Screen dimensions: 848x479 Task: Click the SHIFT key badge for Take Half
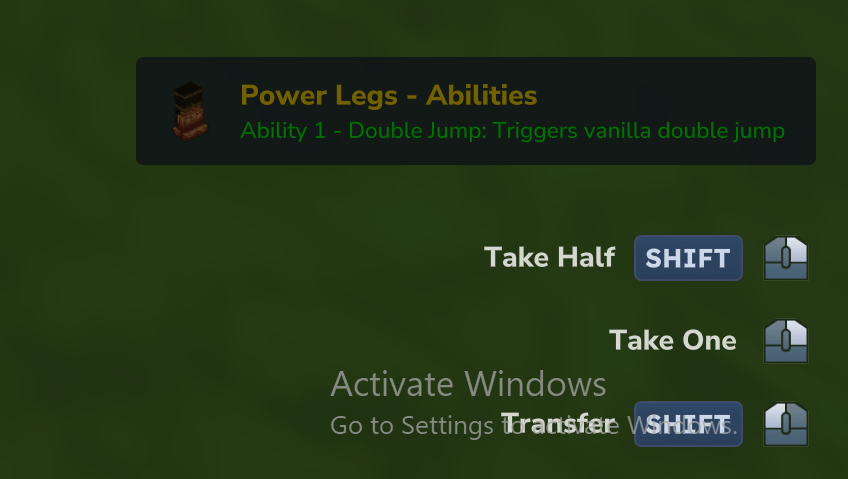coord(688,258)
